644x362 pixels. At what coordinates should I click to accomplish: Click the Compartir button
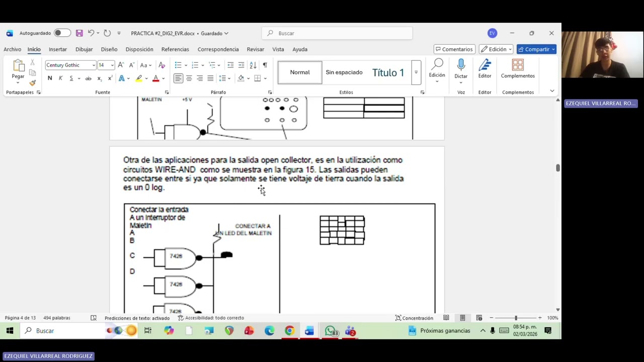pos(536,49)
